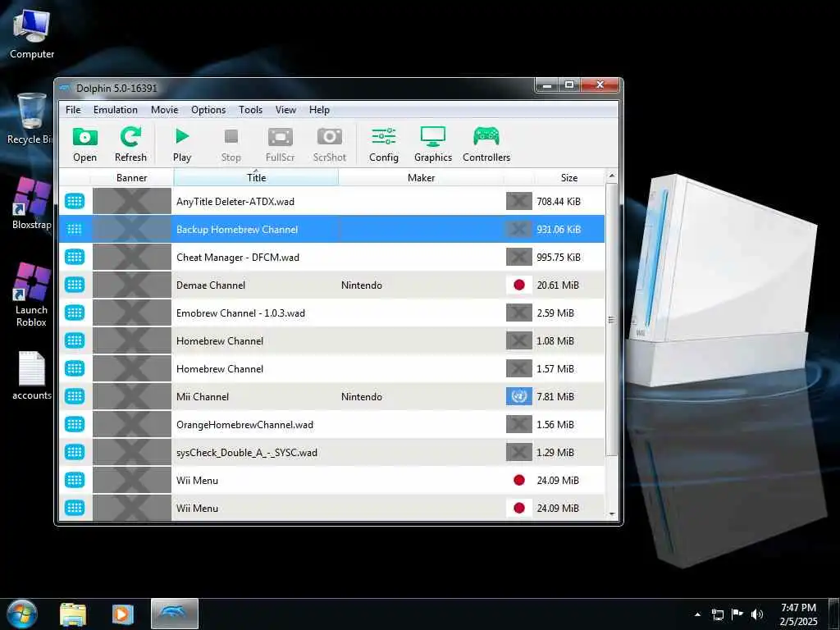Sort list by Maker column header
Viewport: 840px width, 630px height.
pyautogui.click(x=421, y=177)
